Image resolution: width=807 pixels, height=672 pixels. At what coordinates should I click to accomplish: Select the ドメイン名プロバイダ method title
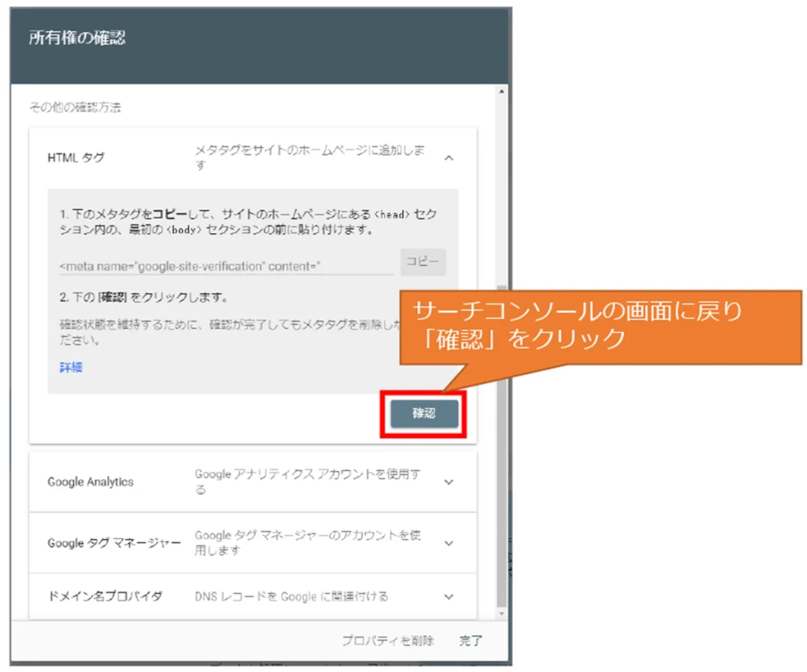pyautogui.click(x=105, y=596)
